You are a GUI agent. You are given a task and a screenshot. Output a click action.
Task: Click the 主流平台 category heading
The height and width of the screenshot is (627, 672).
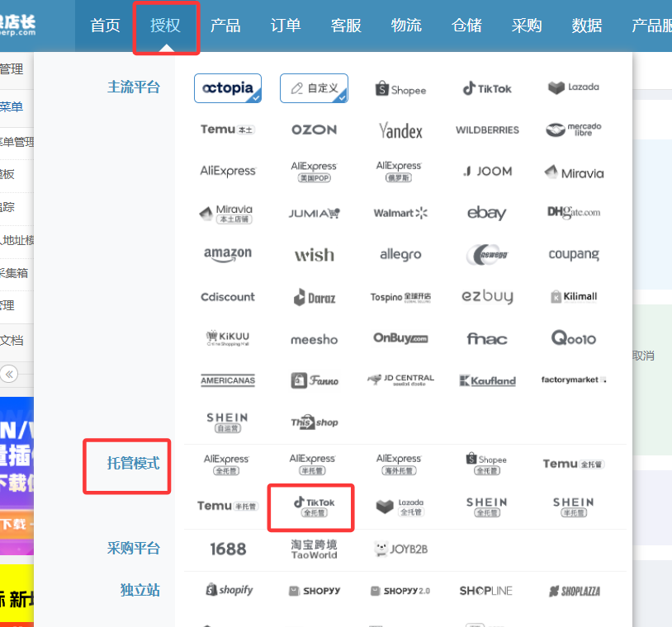click(x=133, y=87)
